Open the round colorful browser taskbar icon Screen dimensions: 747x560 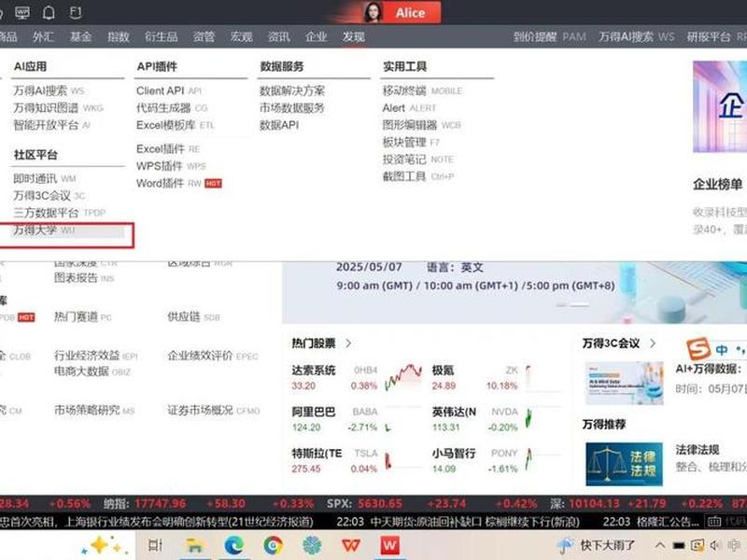click(x=273, y=546)
